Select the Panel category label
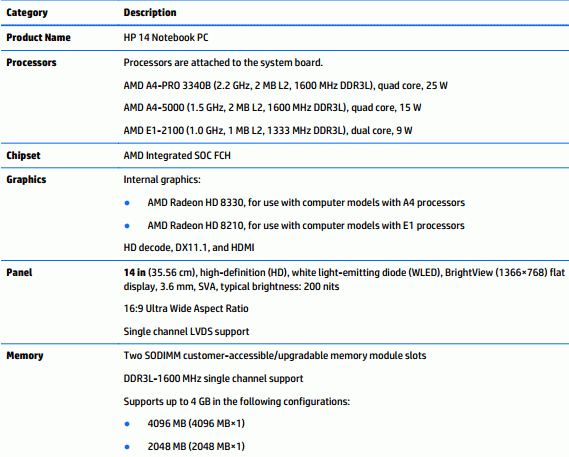Image resolution: width=569 pixels, height=457 pixels. click(19, 273)
